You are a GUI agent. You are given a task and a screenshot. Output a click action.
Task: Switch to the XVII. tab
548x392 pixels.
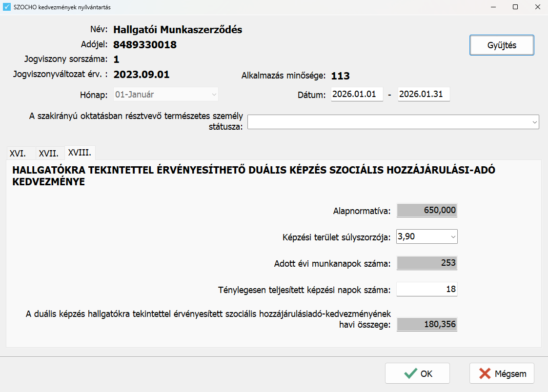pos(49,153)
